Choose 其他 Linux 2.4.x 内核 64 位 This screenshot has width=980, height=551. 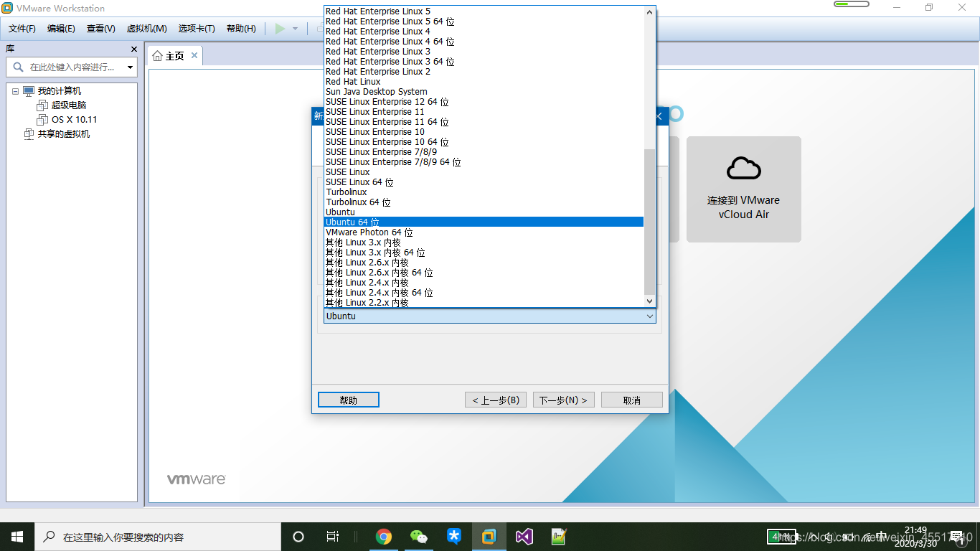pyautogui.click(x=484, y=293)
